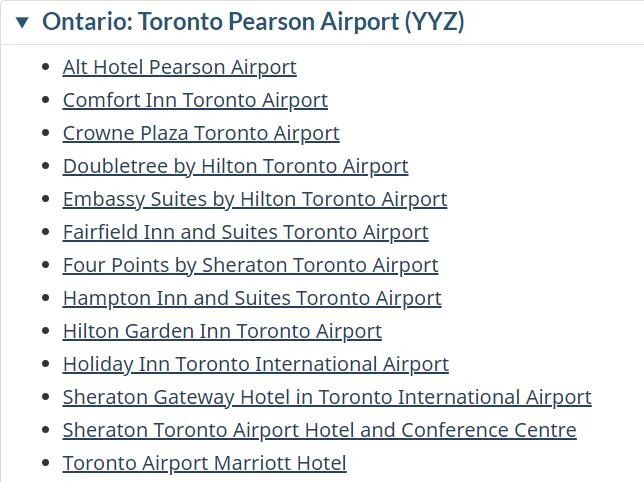This screenshot has height=482, width=644.
Task: Visit Holiday Inn Toronto International Airport
Action: tap(255, 364)
